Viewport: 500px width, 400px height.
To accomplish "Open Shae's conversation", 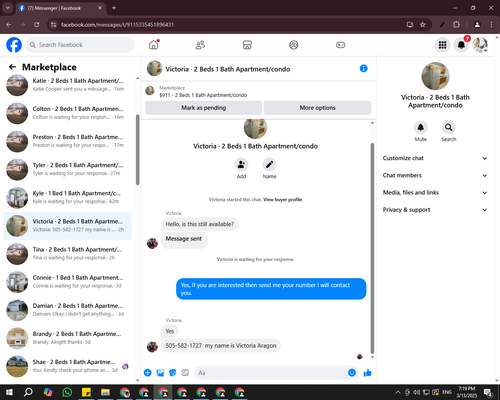I will (67, 366).
